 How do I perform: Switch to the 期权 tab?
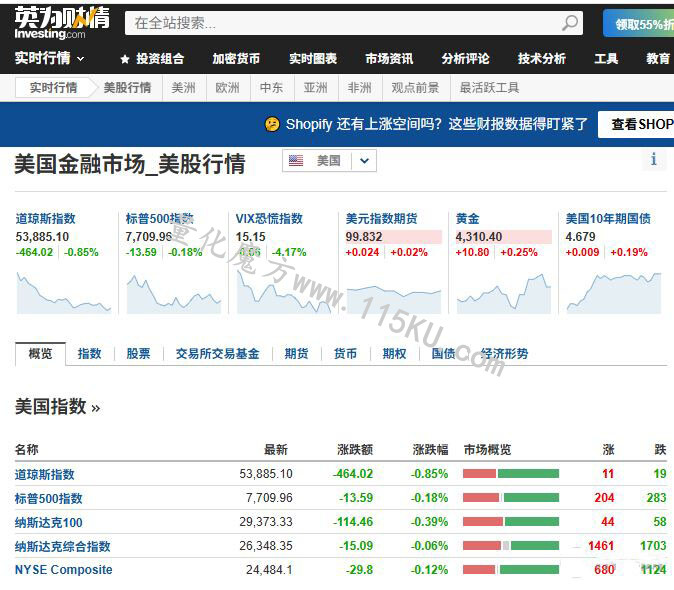pos(395,354)
